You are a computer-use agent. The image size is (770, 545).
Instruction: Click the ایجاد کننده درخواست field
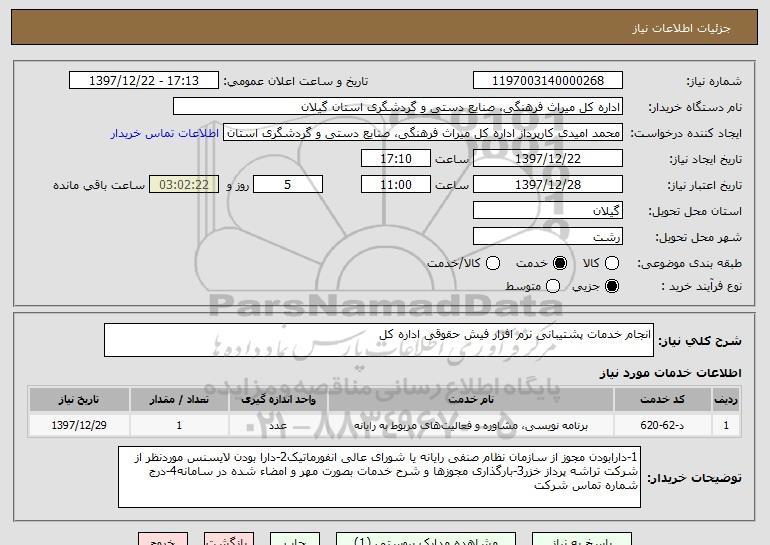[423, 133]
